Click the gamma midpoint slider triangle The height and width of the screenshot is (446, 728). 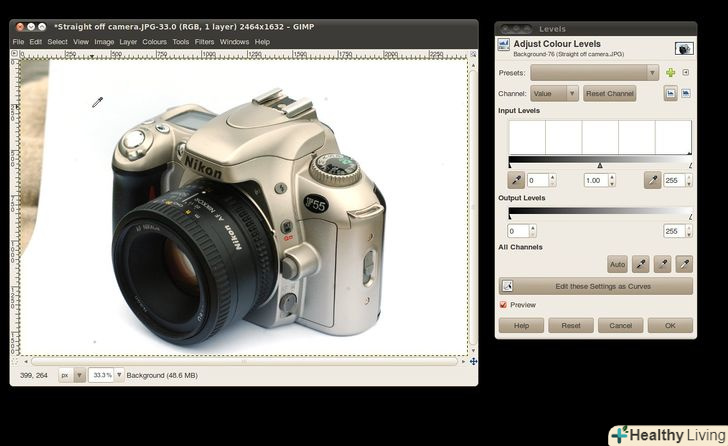point(600,165)
